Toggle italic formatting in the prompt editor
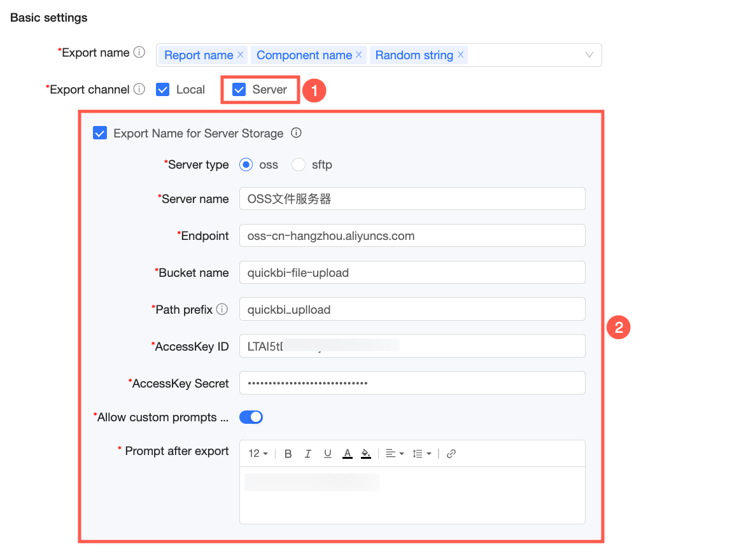732x560 pixels. pos(307,454)
